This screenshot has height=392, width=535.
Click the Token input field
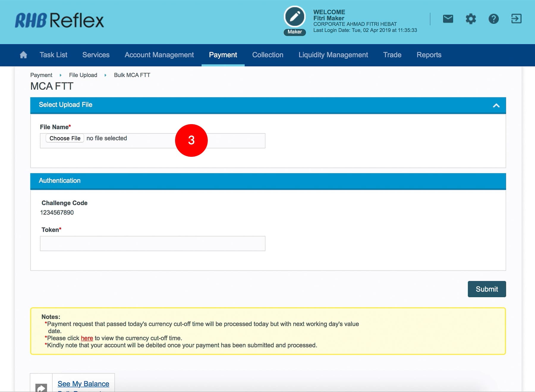click(152, 244)
